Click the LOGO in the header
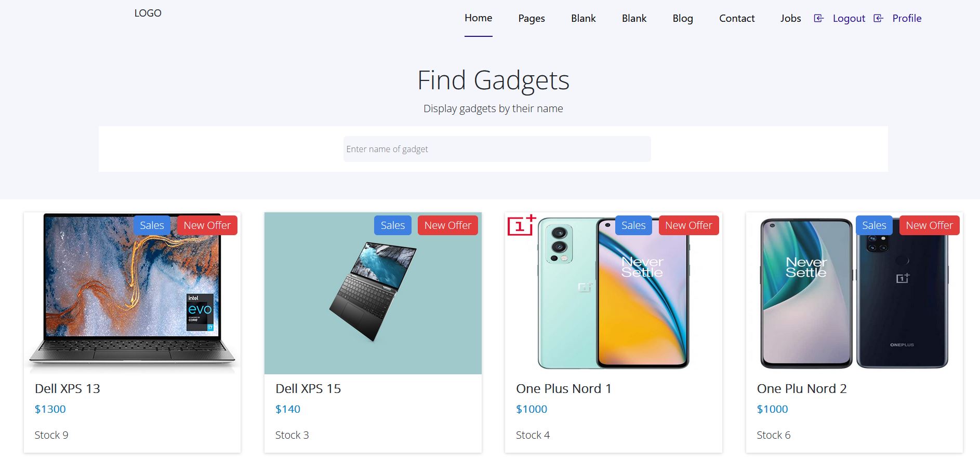Image resolution: width=980 pixels, height=461 pixels. coord(148,13)
